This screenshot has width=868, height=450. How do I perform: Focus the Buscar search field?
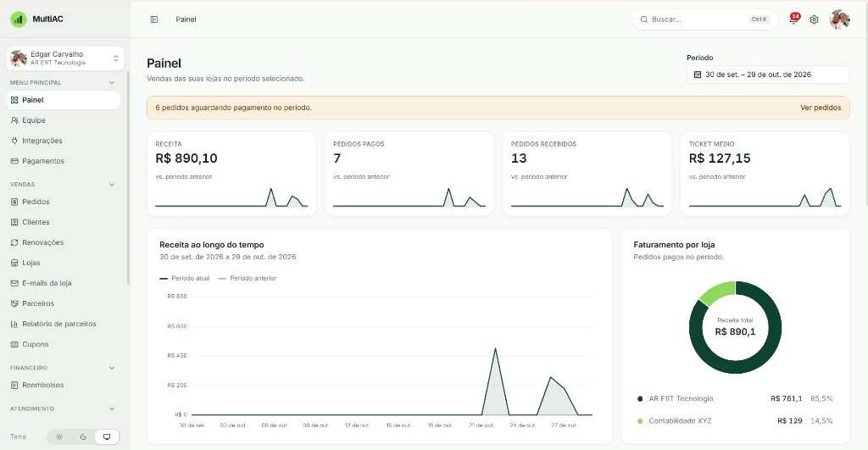[x=704, y=19]
